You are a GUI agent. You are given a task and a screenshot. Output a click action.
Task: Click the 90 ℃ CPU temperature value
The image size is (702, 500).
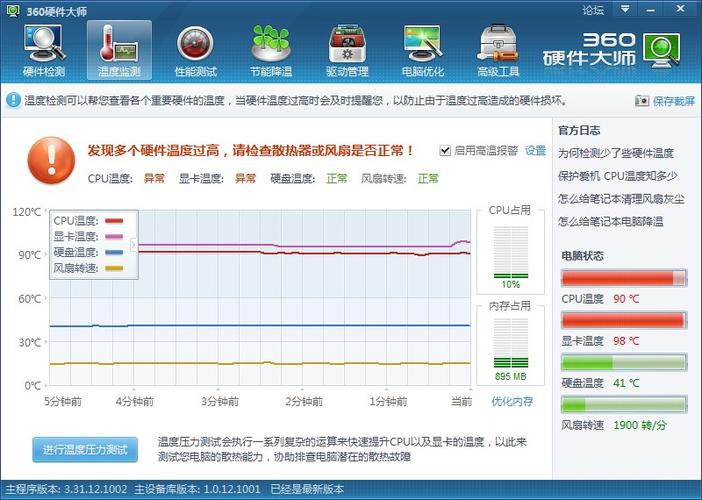tap(626, 299)
